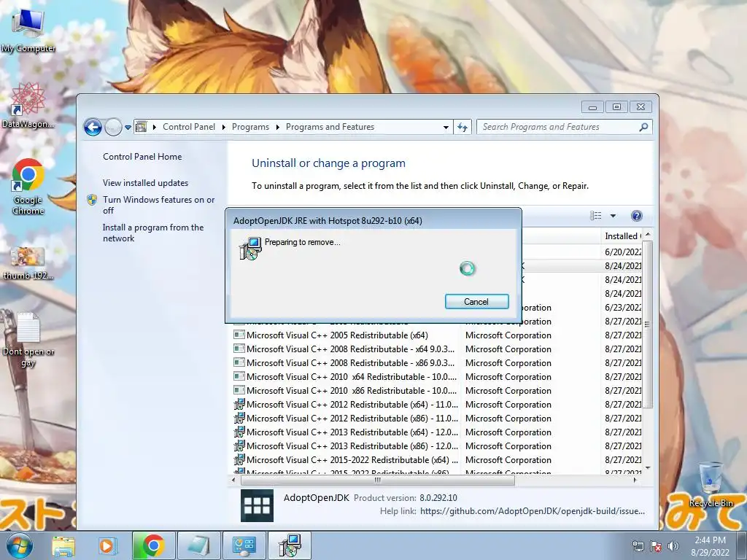Click the vertical scrollbar thumb of list

tap(648, 324)
